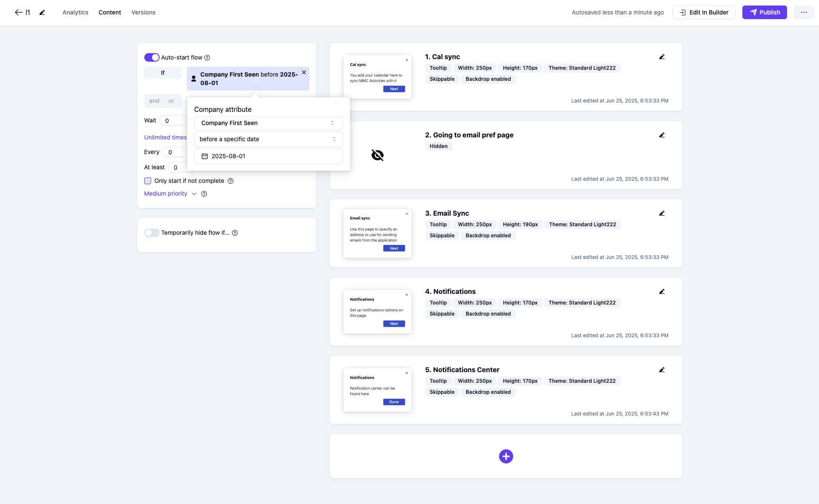The image size is (819, 504).
Task: Click Edit In Builder button
Action: coord(704,12)
